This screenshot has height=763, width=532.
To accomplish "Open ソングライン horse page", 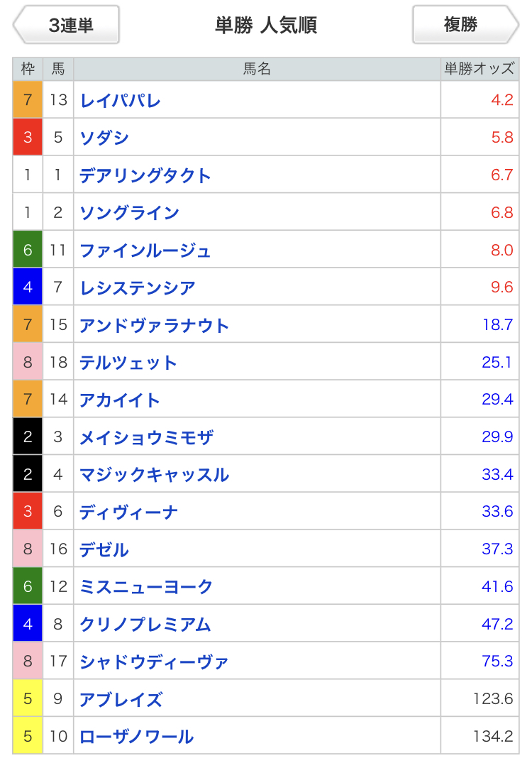I will coord(129,213).
